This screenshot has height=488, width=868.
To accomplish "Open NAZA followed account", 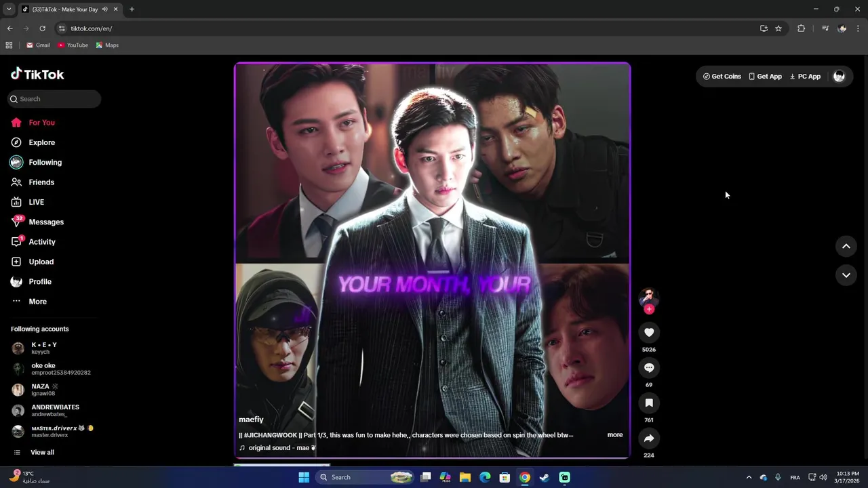I will point(54,390).
